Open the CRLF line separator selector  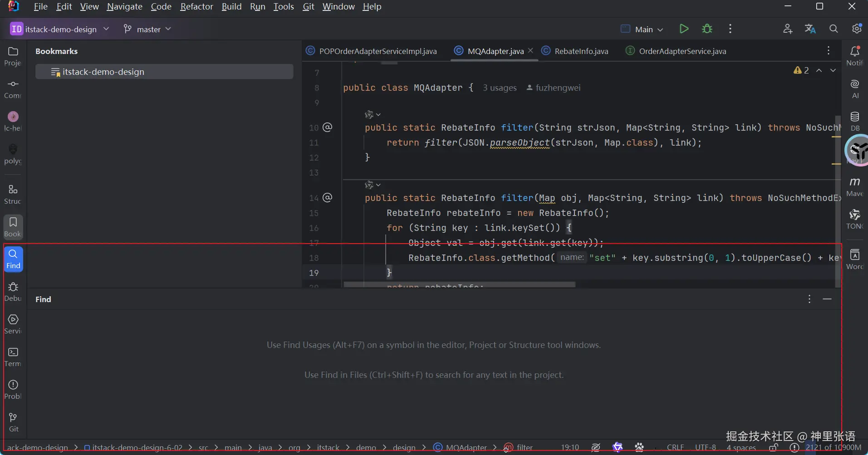[675, 448]
